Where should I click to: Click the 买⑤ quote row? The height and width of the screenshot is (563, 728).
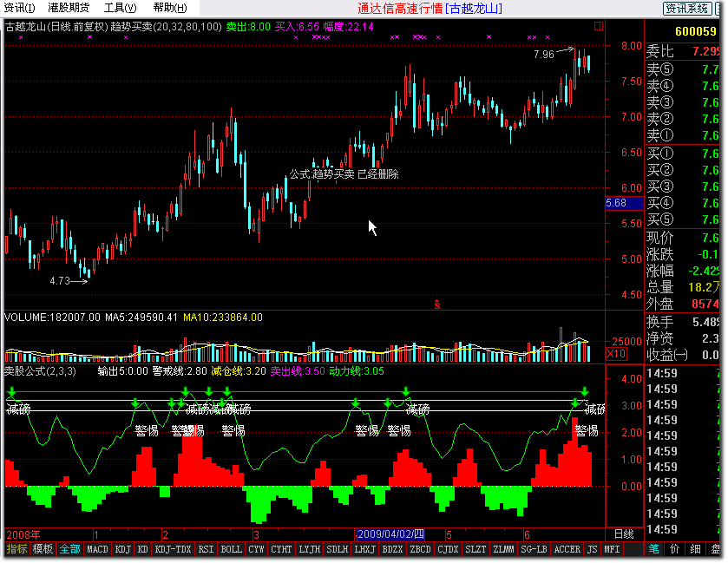point(683,219)
